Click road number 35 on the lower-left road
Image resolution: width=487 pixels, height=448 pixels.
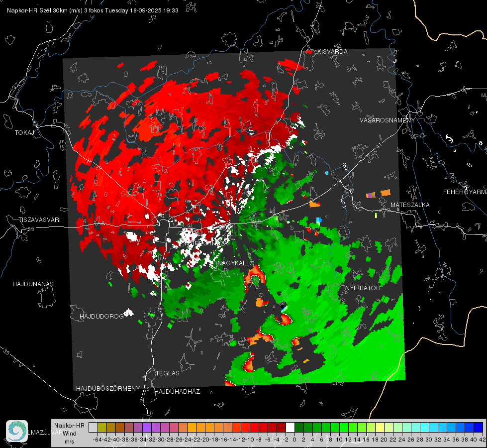(6, 352)
